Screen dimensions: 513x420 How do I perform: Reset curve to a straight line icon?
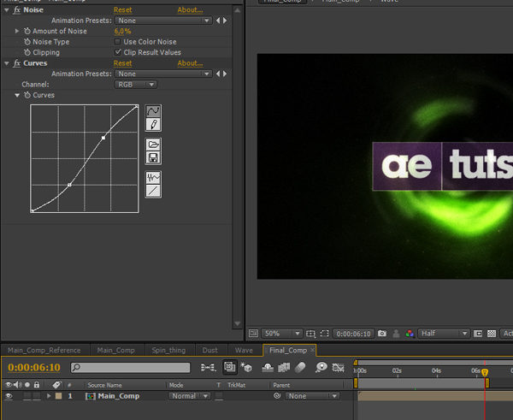(153, 191)
